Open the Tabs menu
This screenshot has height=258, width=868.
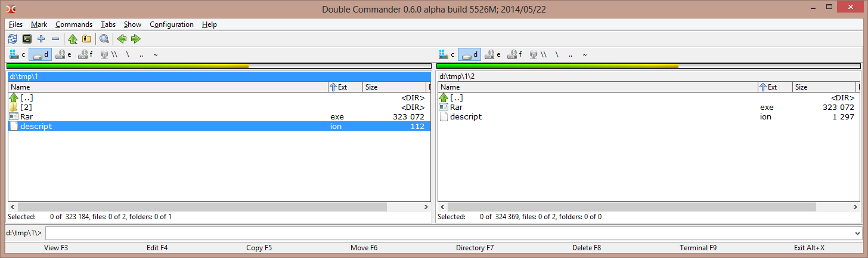(108, 24)
